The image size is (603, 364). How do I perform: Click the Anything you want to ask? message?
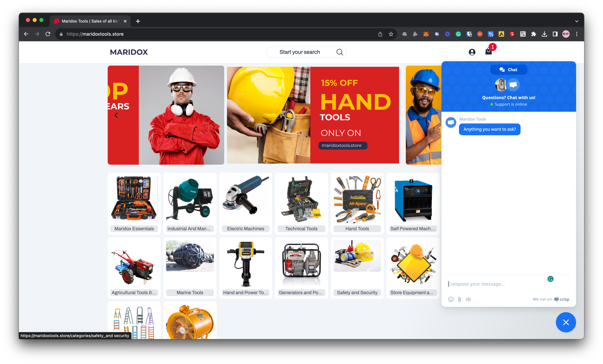point(489,129)
